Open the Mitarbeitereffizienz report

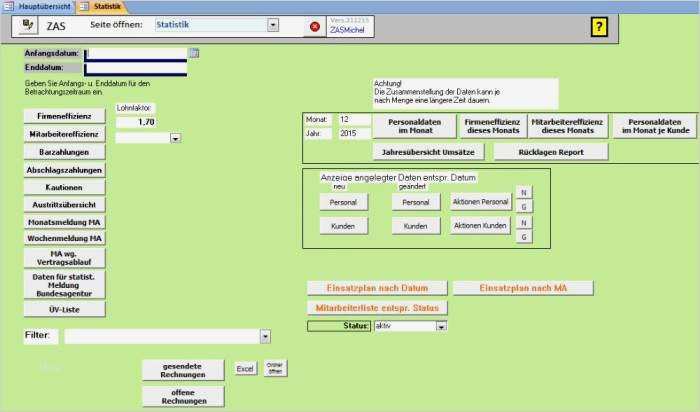click(x=65, y=134)
